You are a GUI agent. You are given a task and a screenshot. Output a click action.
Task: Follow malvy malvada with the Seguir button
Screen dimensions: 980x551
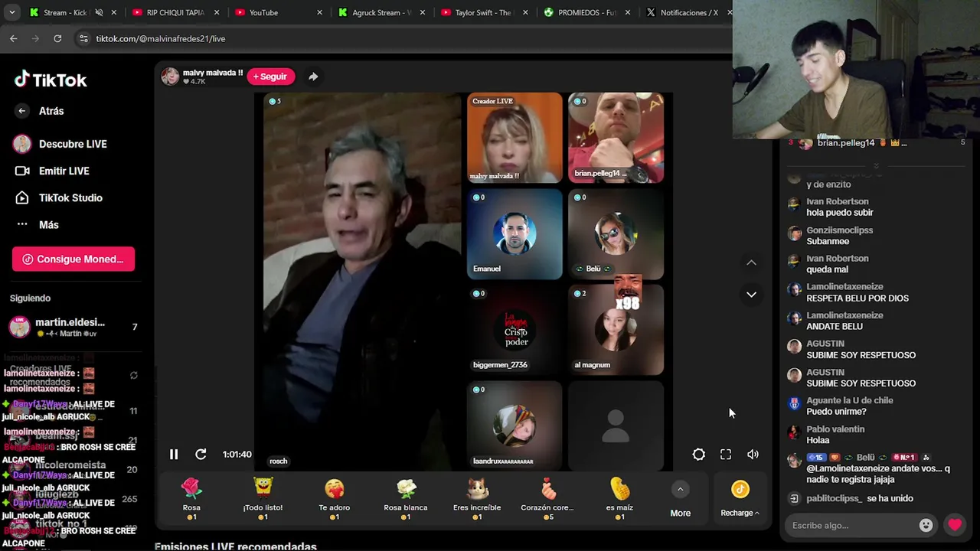[x=270, y=77]
